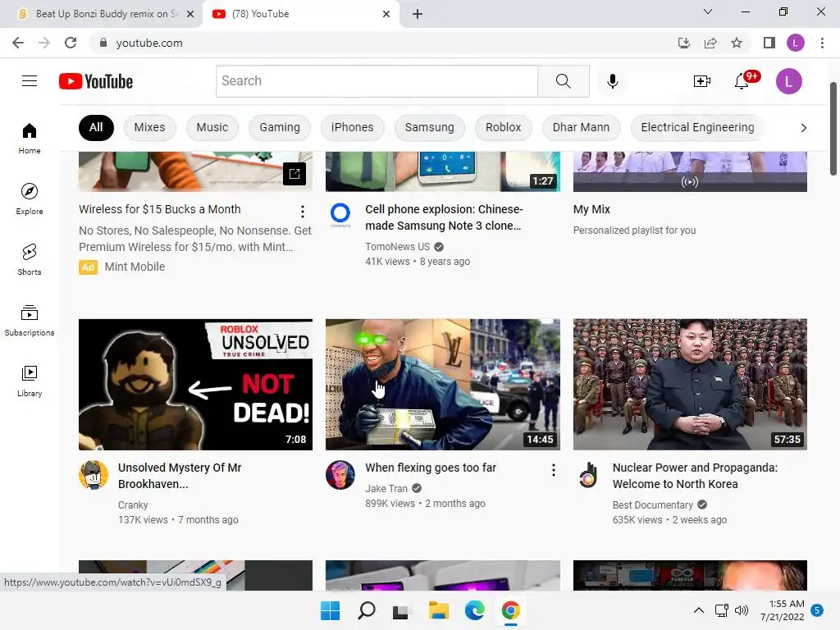
Task: Expand the tab search chevron
Action: [708, 11]
